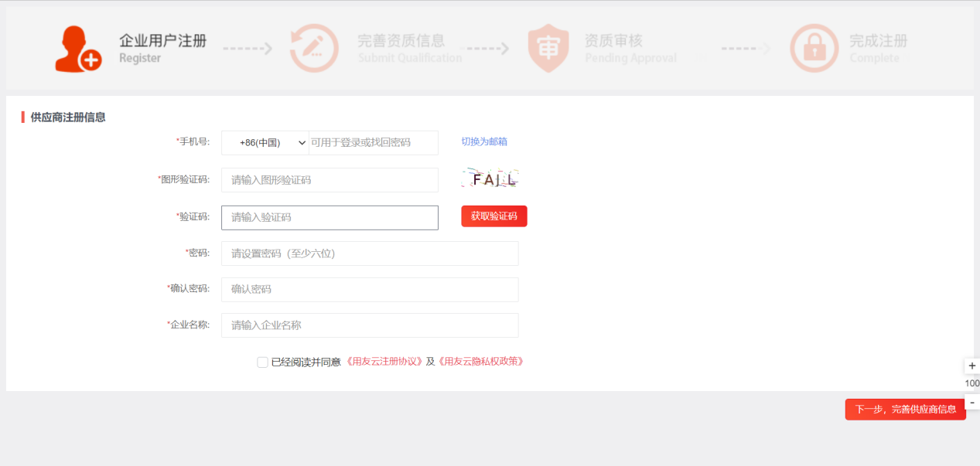Click the Pending Approval shield icon
Screen dimensions: 980x466
(x=548, y=49)
